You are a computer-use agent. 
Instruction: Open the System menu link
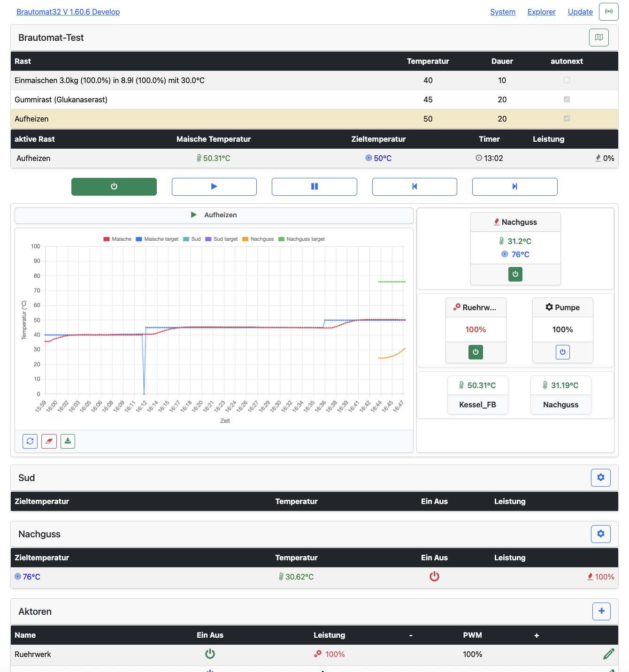click(x=502, y=12)
